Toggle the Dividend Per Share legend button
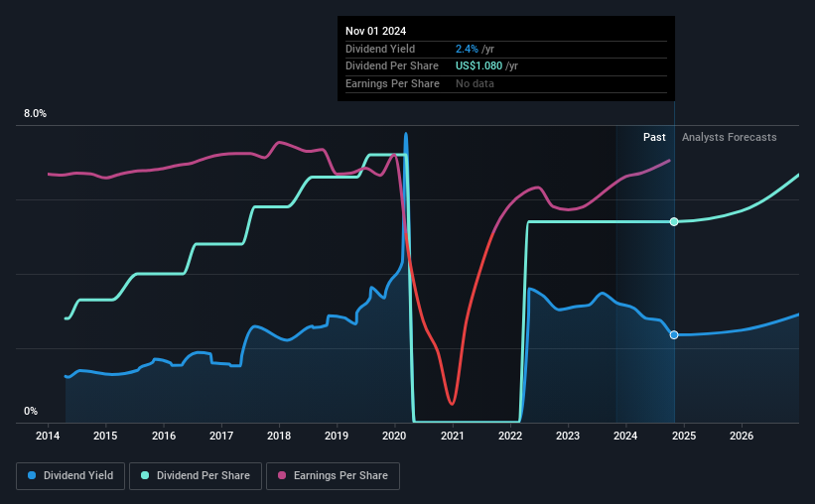Screen dimensions: 815x504 point(196,476)
